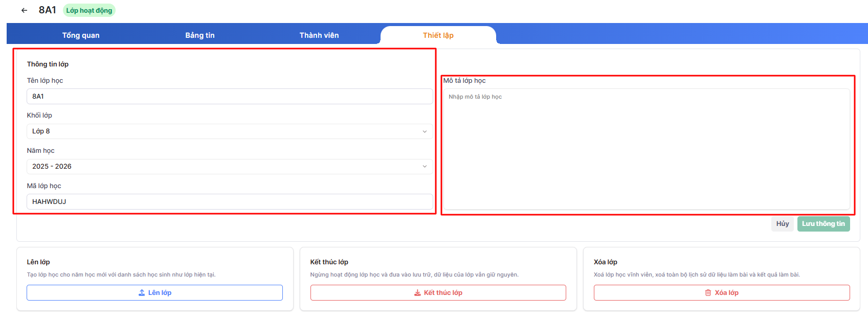This screenshot has width=868, height=320.
Task: Click the Mô tả lớp học text area
Action: tap(646, 149)
